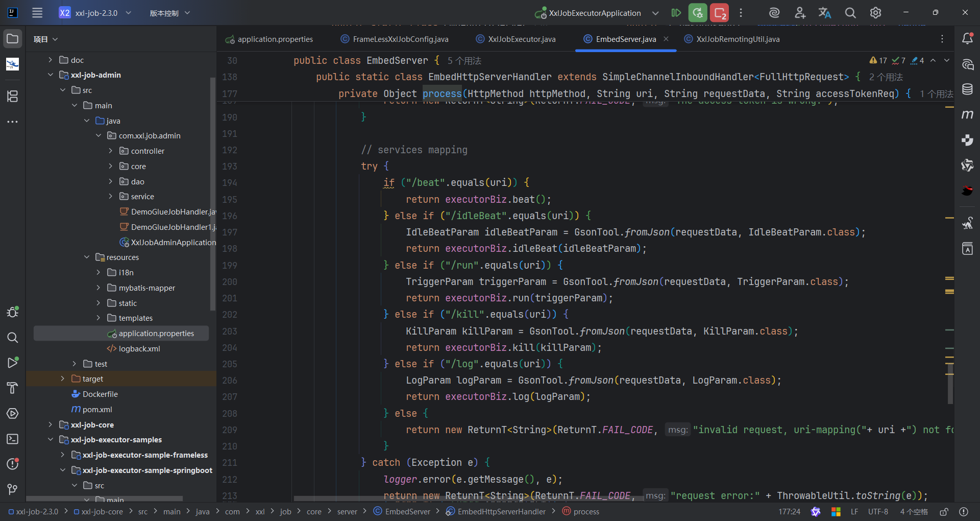Open the Services tool window

tap(13, 414)
